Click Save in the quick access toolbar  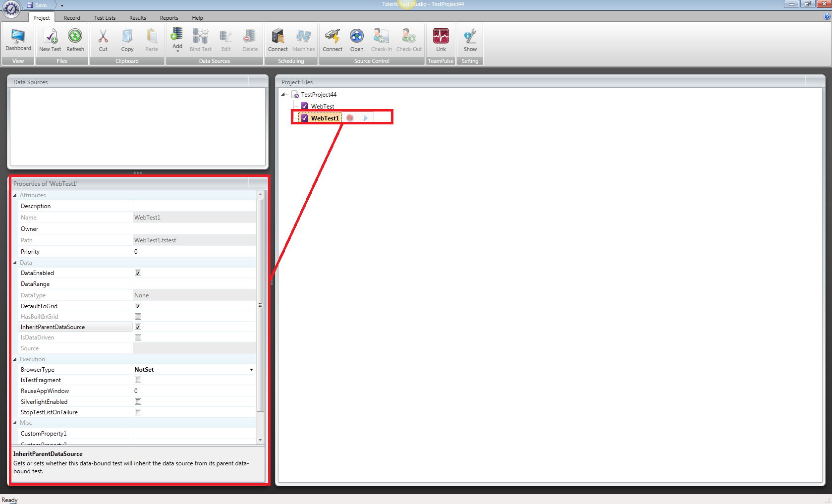pos(37,5)
